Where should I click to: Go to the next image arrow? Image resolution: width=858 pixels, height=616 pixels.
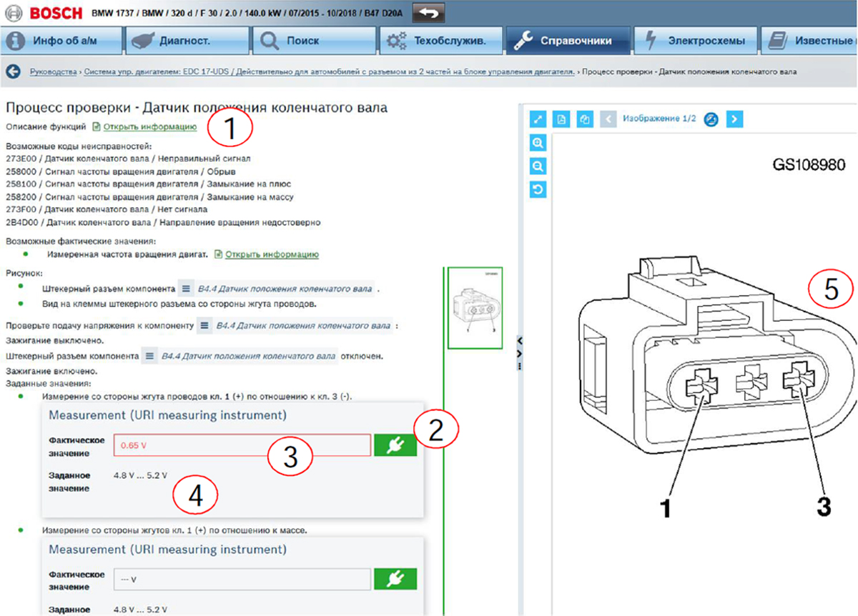pyautogui.click(x=734, y=119)
